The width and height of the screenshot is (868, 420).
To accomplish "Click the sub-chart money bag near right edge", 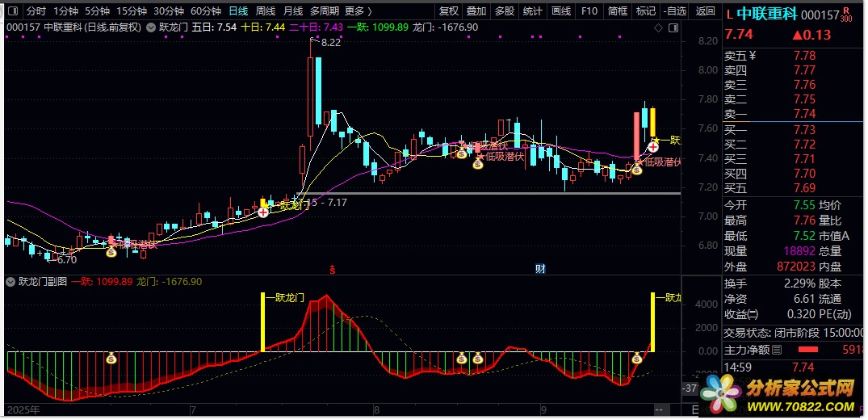I will point(636,359).
